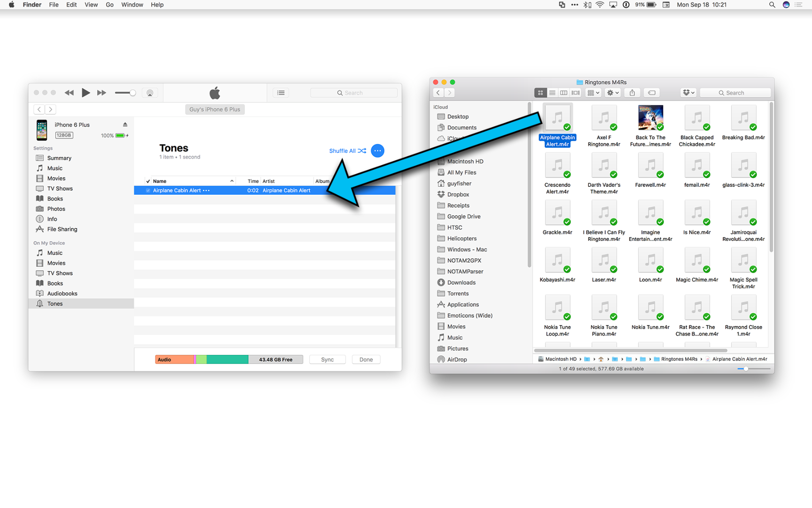Select Audiobooks under On My Device
812x508 pixels.
[x=62, y=294]
